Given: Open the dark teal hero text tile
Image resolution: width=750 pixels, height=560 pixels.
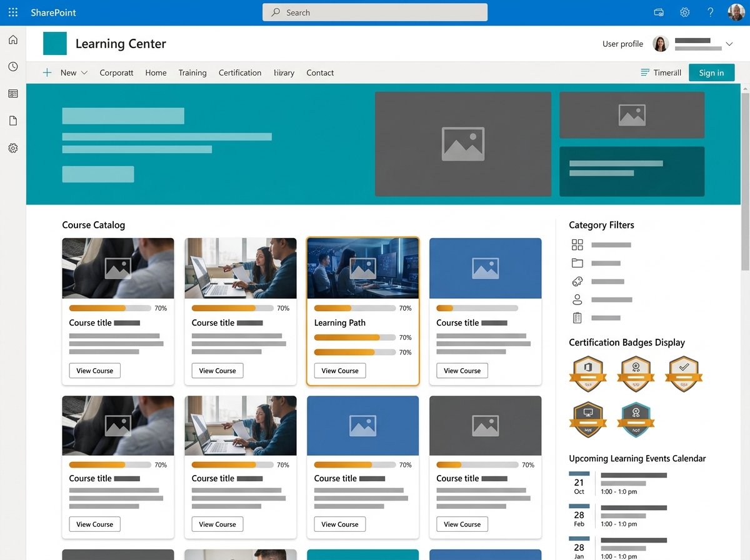Looking at the screenshot, I should 632,172.
